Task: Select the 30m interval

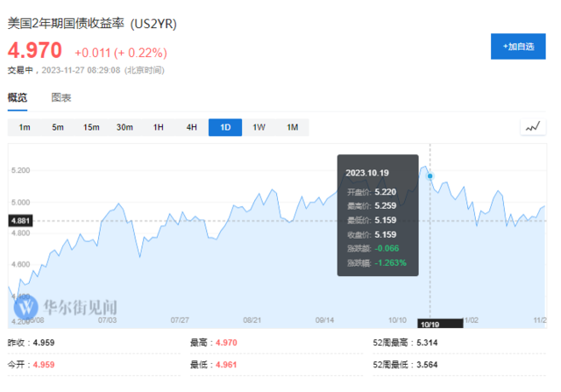Action: pos(124,127)
